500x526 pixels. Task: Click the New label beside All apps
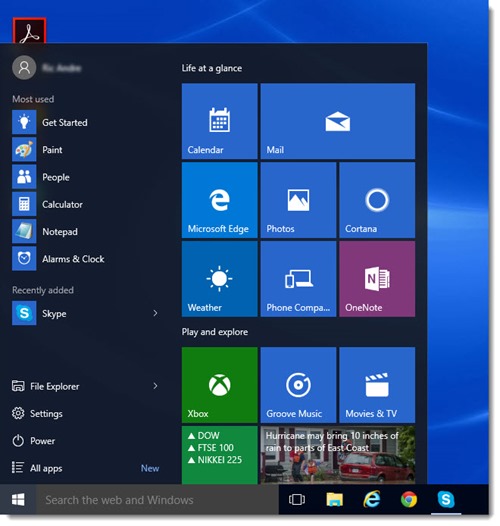pos(150,468)
